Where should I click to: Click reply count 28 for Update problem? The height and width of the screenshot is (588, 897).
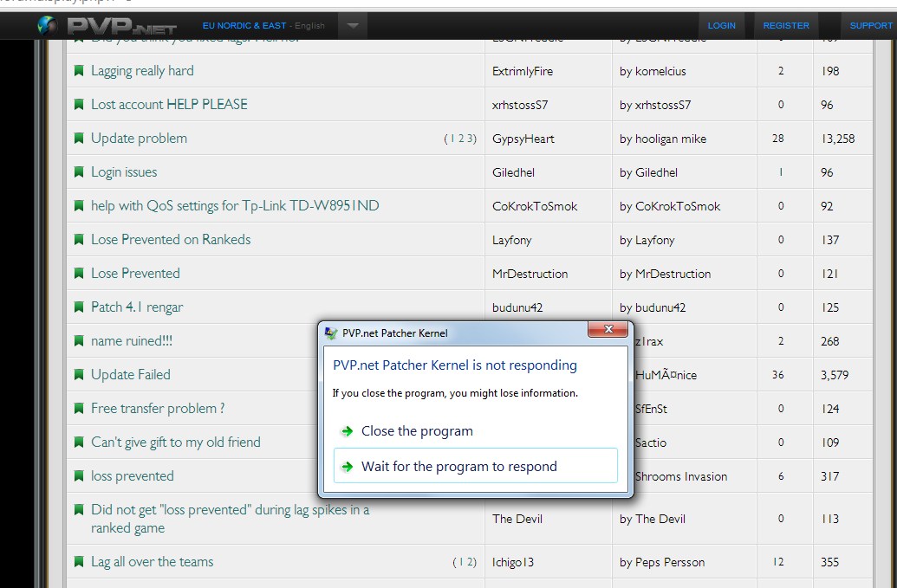point(778,139)
